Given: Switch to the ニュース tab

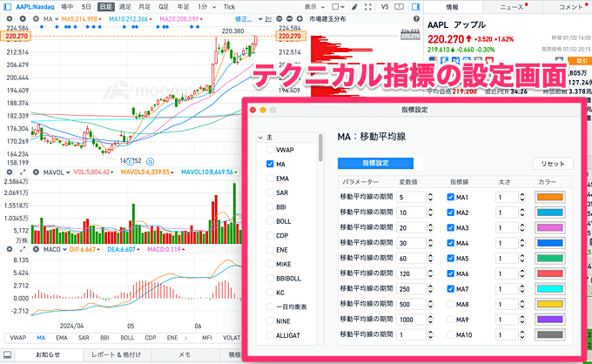Looking at the screenshot, I should click(x=513, y=7).
